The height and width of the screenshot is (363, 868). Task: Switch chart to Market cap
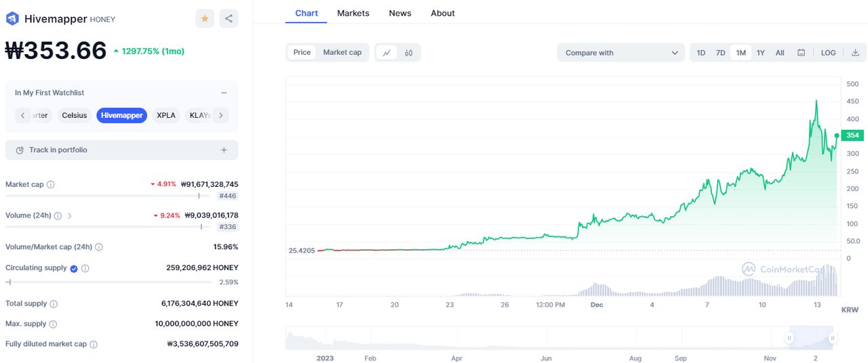[342, 52]
